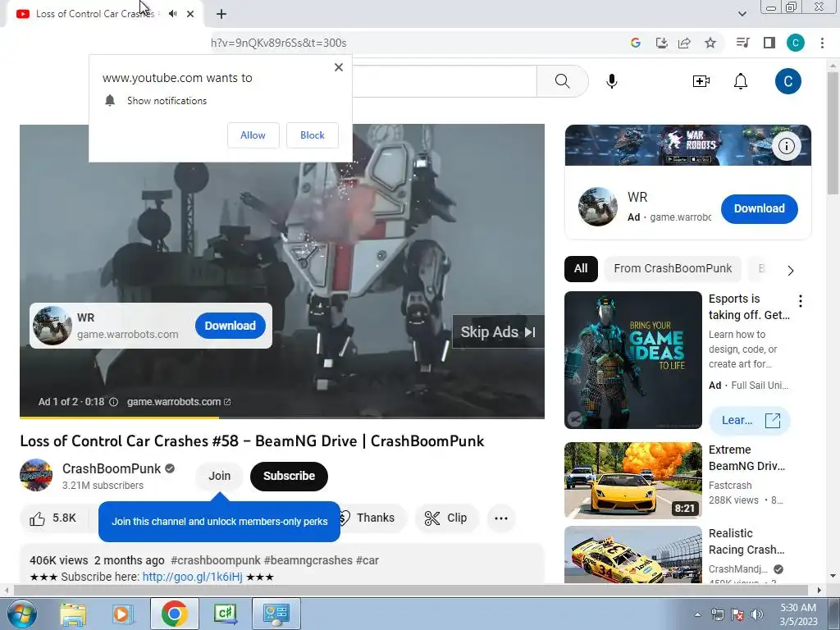This screenshot has height=630, width=840.
Task: Open the tab search dropdown chevron
Action: [x=742, y=14]
